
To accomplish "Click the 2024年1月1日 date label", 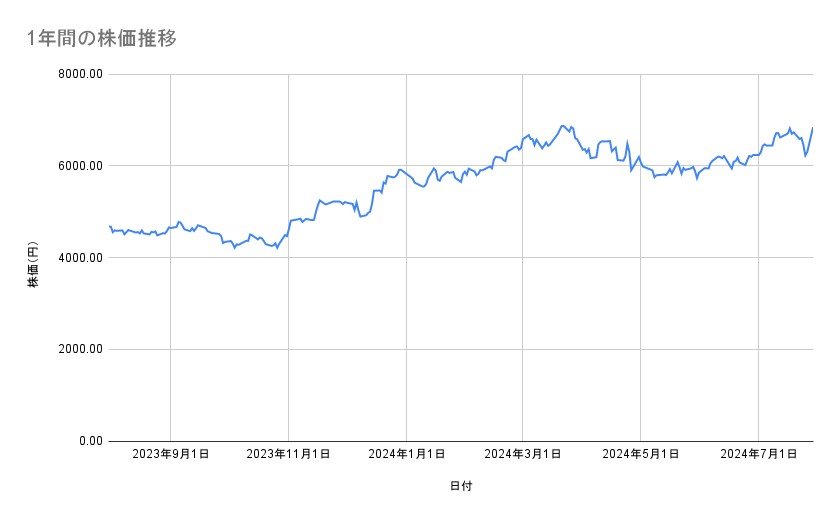I will (x=406, y=454).
